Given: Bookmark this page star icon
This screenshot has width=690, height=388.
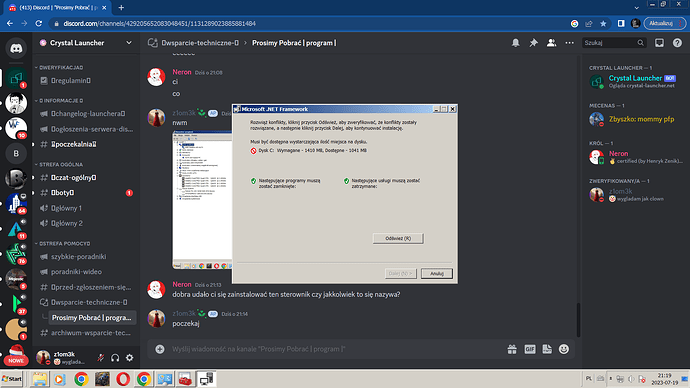Looking at the screenshot, I should pyautogui.click(x=603, y=23).
